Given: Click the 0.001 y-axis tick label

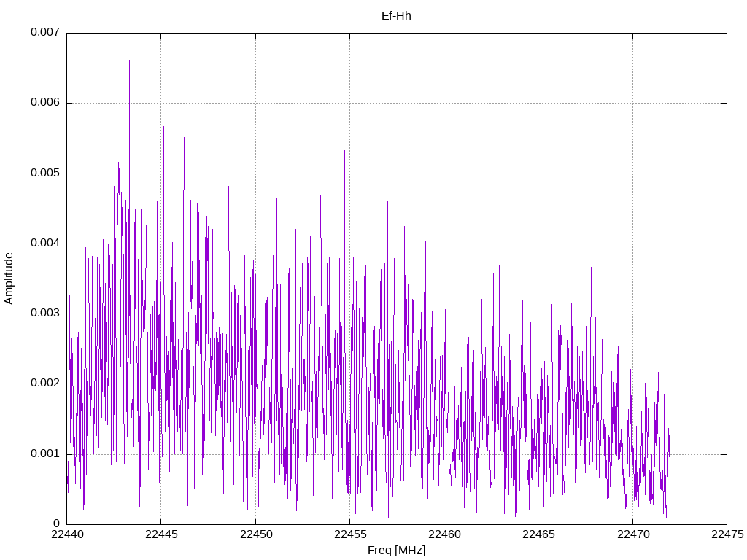Looking at the screenshot, I should tap(45, 454).
